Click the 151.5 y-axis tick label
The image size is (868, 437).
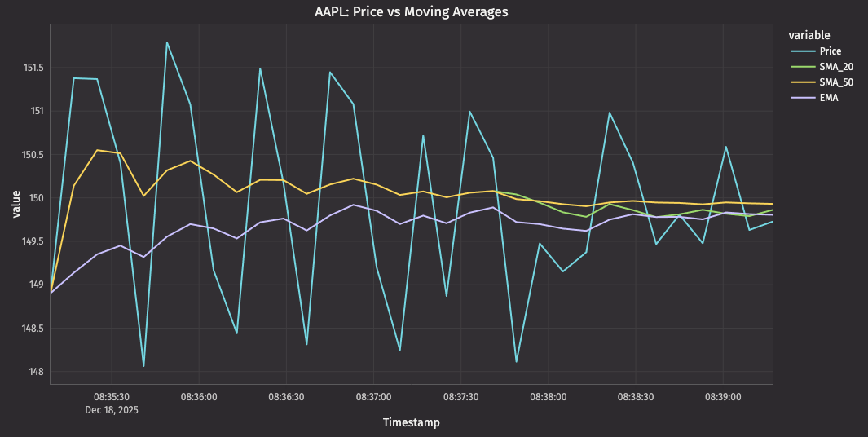pos(33,67)
